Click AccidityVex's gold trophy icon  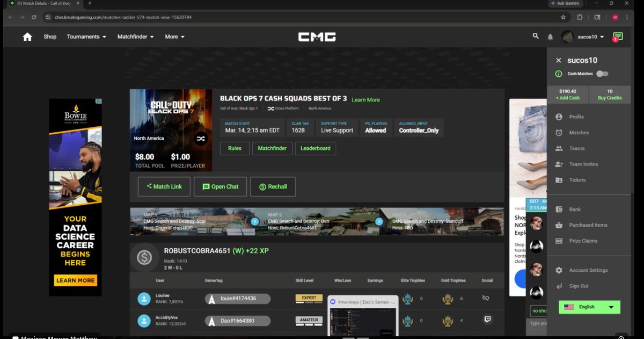(448, 321)
